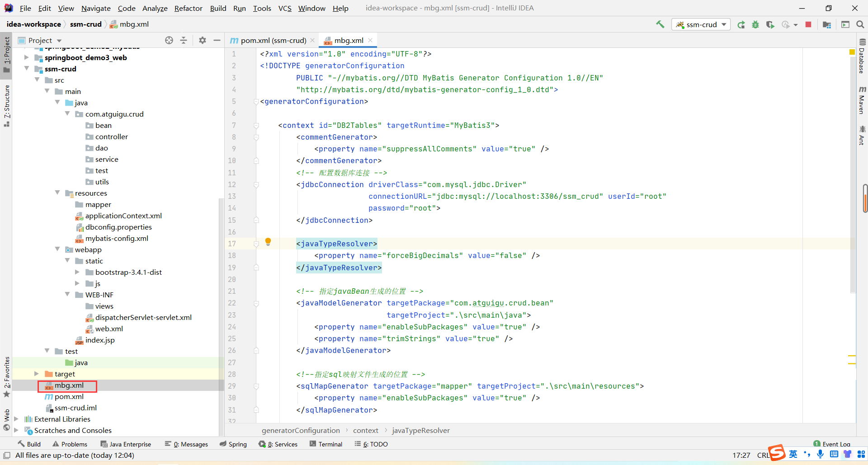
Task: Close the pom.xml (ssm-crud) tab
Action: pyautogui.click(x=312, y=40)
